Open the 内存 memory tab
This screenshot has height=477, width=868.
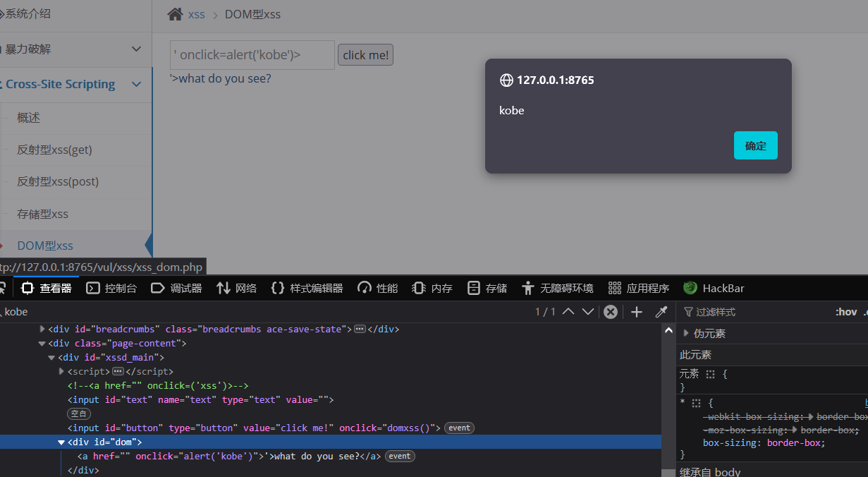pyautogui.click(x=432, y=288)
